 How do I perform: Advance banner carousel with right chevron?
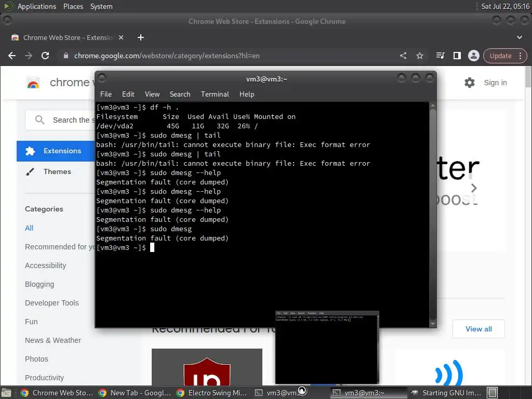pos(474,188)
